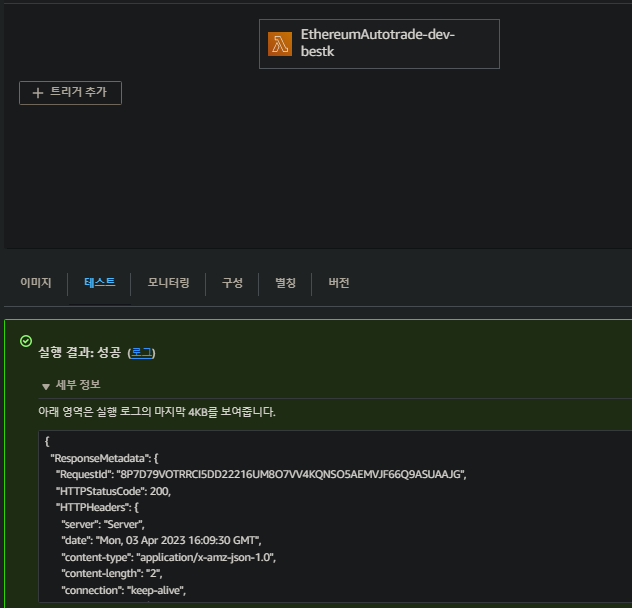Open the 버전 tab
Screen dimensions: 632x608
(x=339, y=283)
